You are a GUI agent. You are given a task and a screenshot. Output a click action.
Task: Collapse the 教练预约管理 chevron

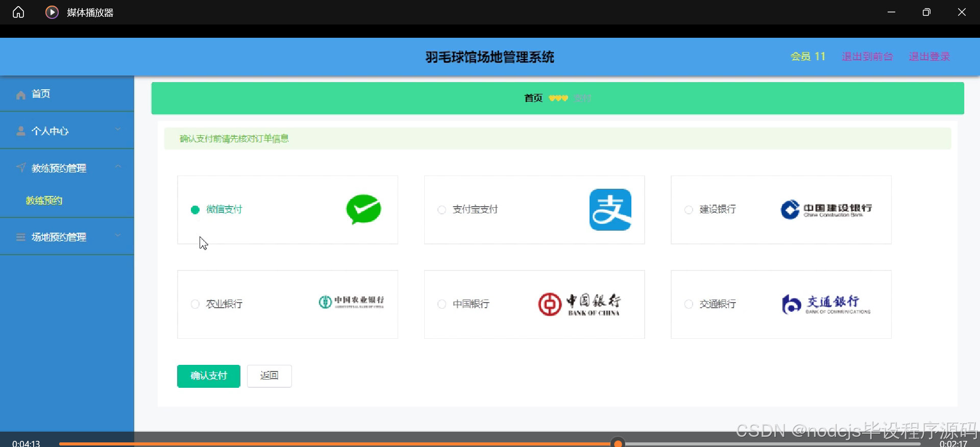point(118,166)
